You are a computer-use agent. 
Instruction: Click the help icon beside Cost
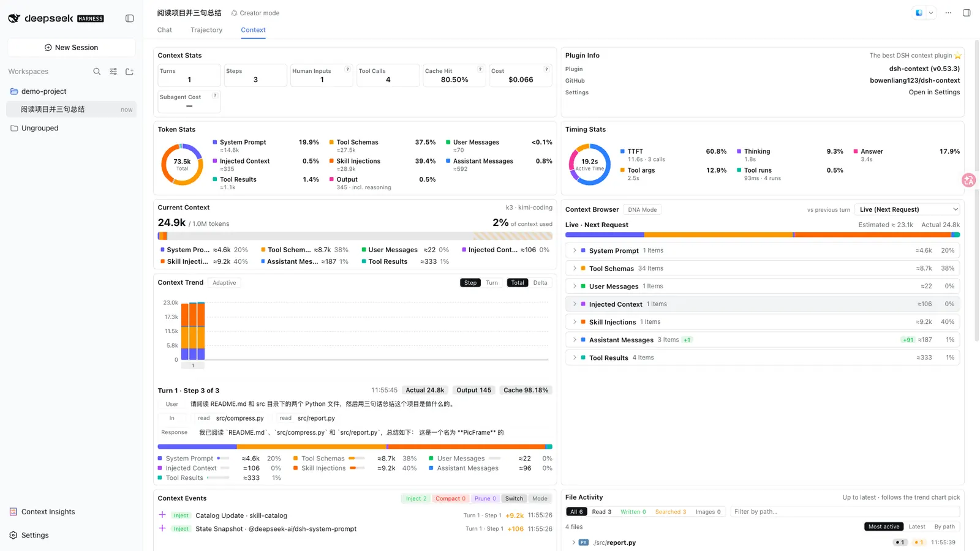tap(546, 69)
